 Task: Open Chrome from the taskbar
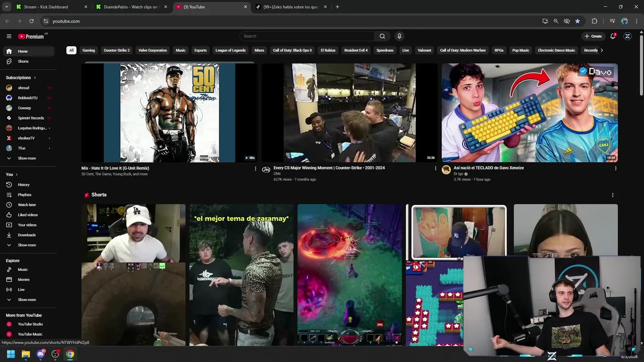(70, 354)
